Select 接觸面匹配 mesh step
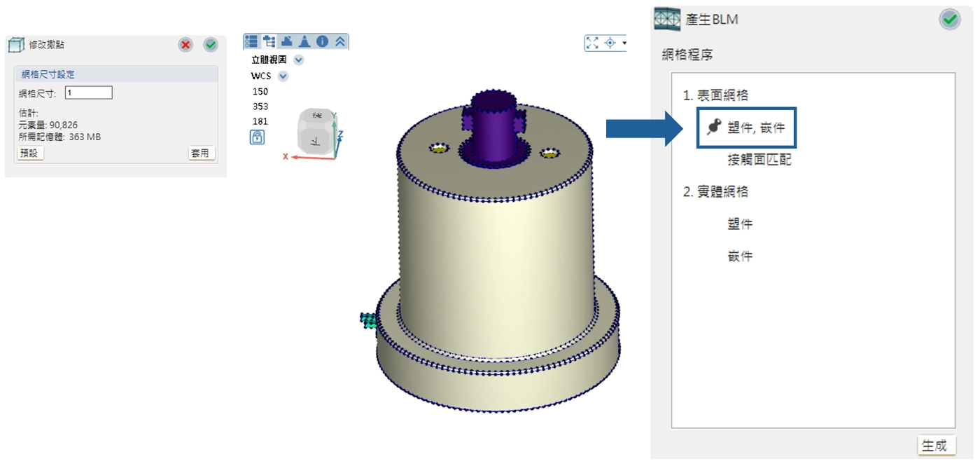Image resolution: width=980 pixels, height=466 pixels. pyautogui.click(x=759, y=160)
